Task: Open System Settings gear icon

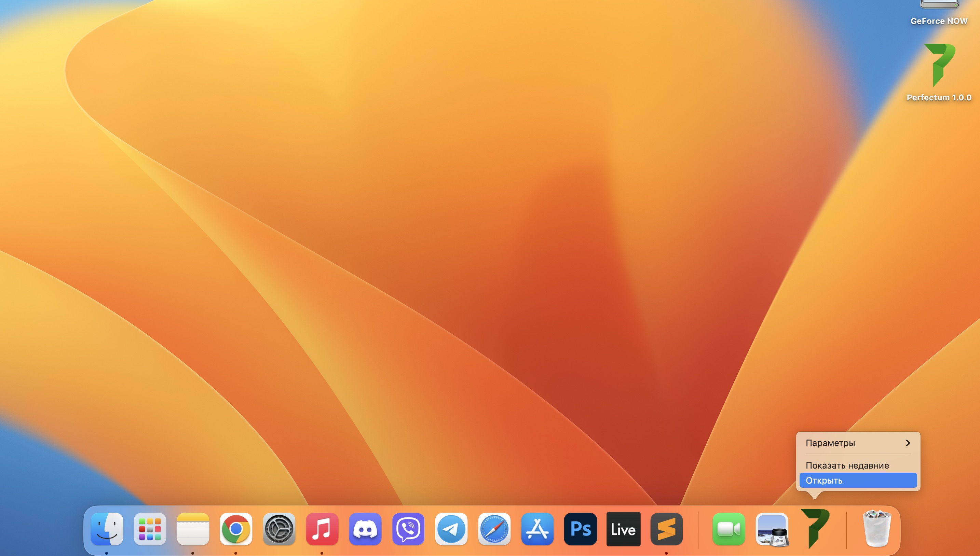Action: [279, 529]
